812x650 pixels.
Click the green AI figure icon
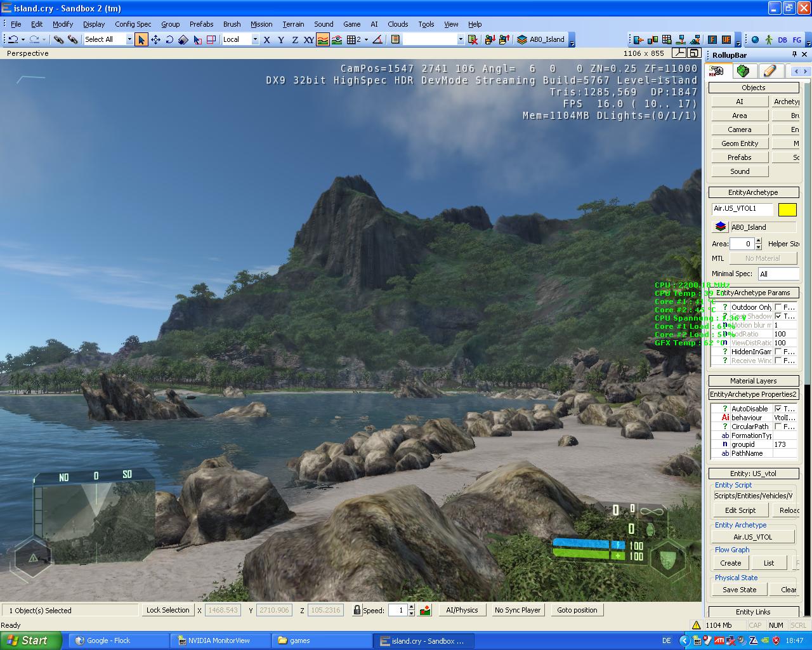pyautogui.click(x=769, y=39)
